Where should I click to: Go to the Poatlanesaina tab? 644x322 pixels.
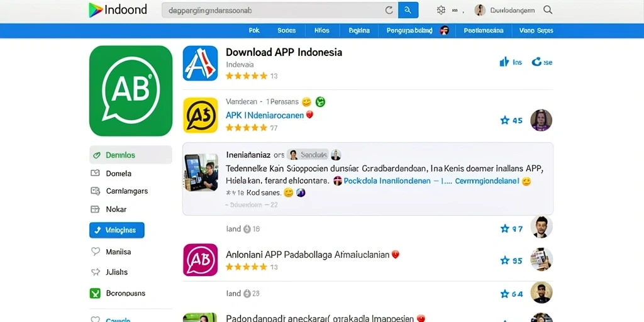point(484,30)
